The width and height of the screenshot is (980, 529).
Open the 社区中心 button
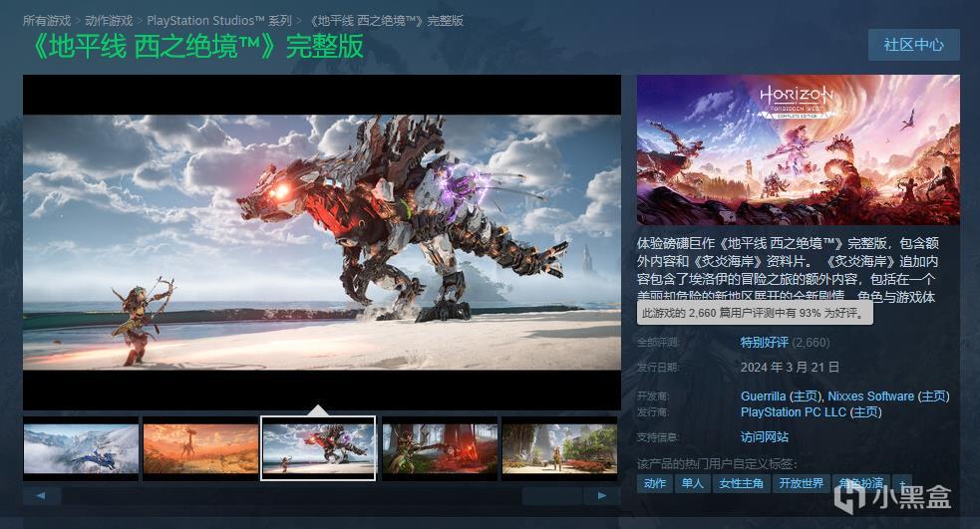(914, 45)
